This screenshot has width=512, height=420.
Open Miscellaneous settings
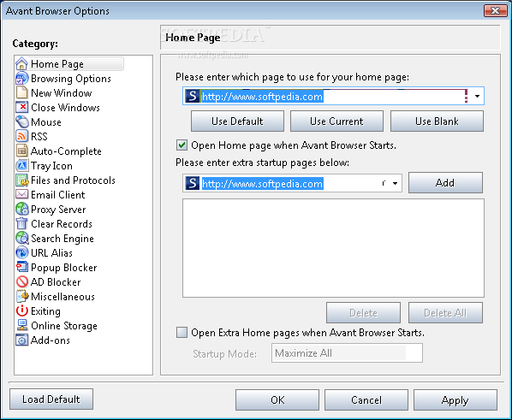coord(63,297)
